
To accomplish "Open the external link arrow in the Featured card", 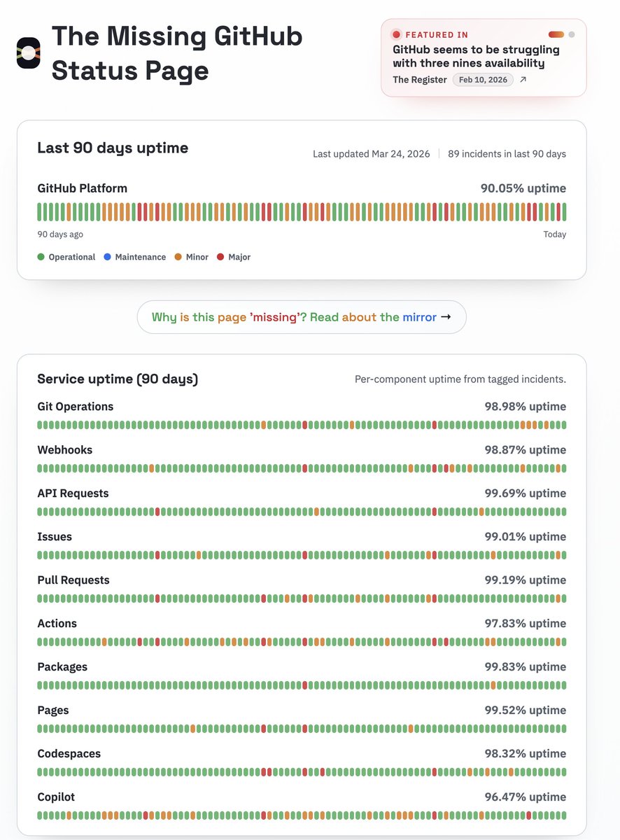I will pos(523,80).
